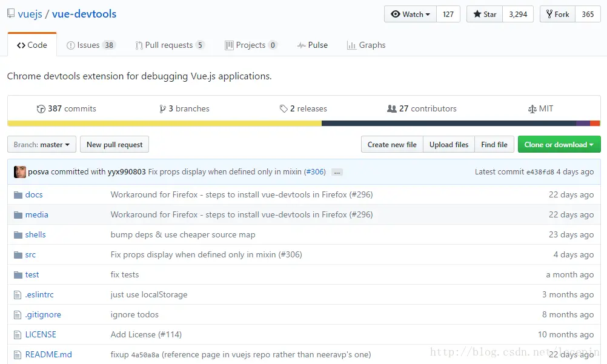
Task: Click the README.md file icon
Action: coord(18,355)
